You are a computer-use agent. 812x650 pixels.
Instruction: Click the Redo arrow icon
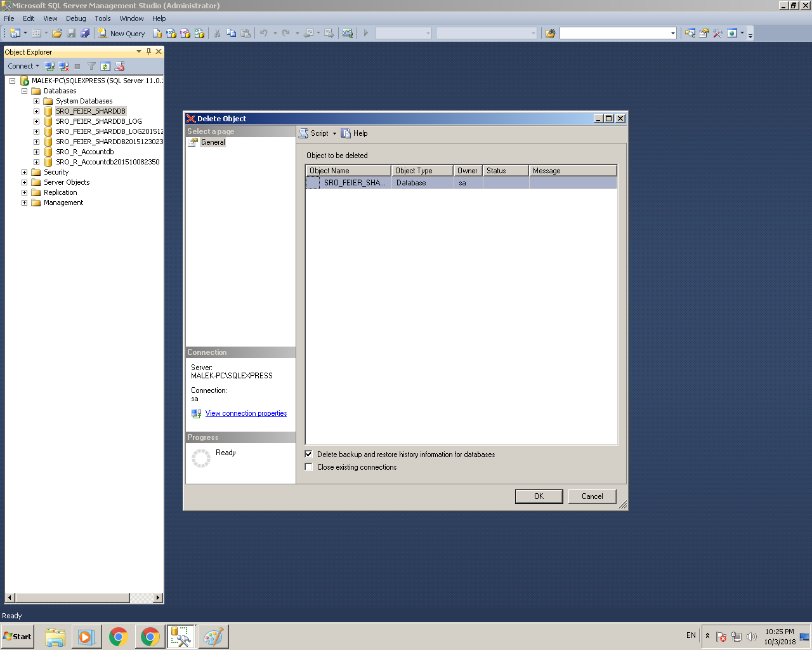[286, 33]
